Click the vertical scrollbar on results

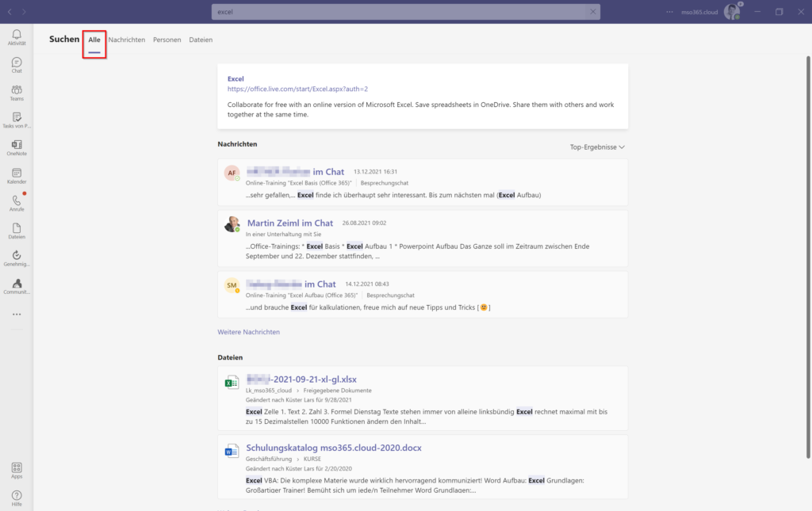click(x=807, y=257)
